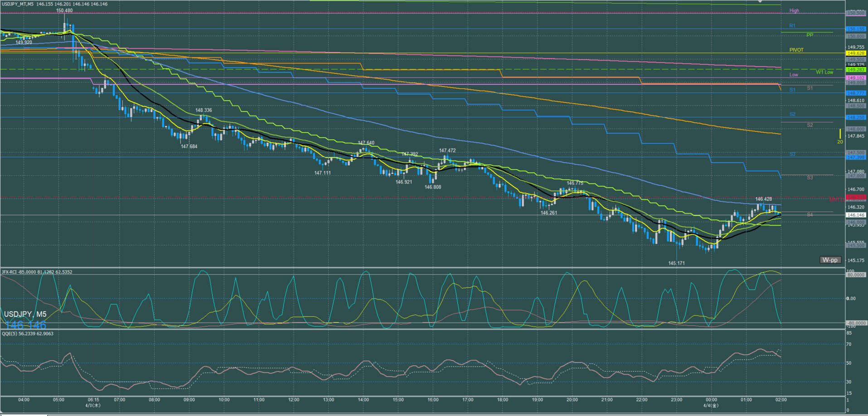The height and width of the screenshot is (416, 868).
Task: Click the USDJPY_MT,M5 chart title text
Action: (x=17, y=4)
